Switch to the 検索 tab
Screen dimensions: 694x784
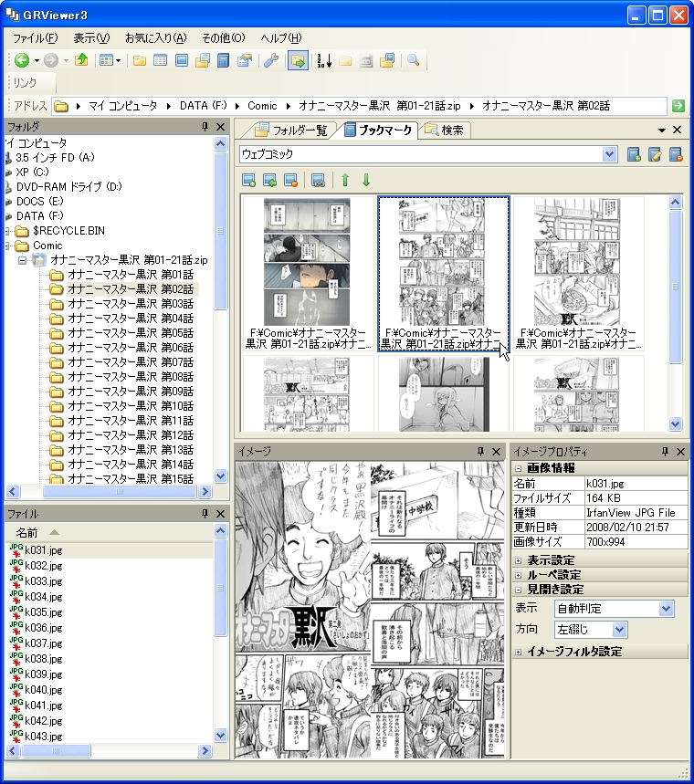445,130
